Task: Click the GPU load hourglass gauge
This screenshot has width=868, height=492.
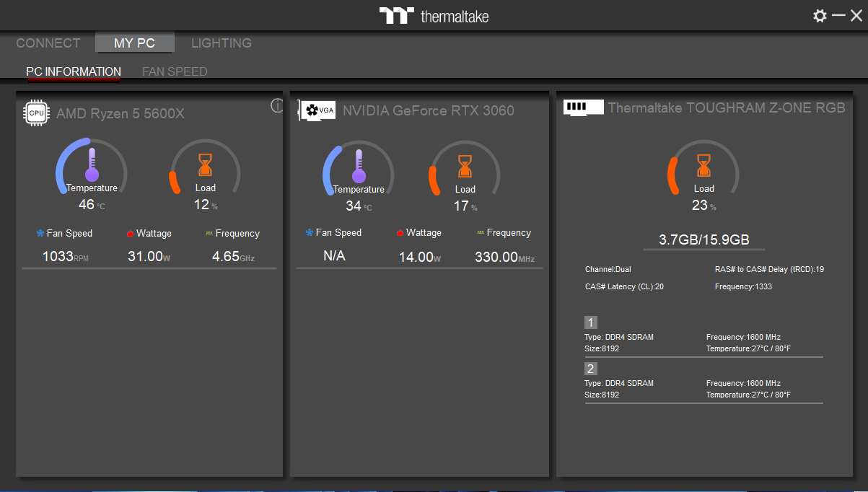Action: (465, 167)
